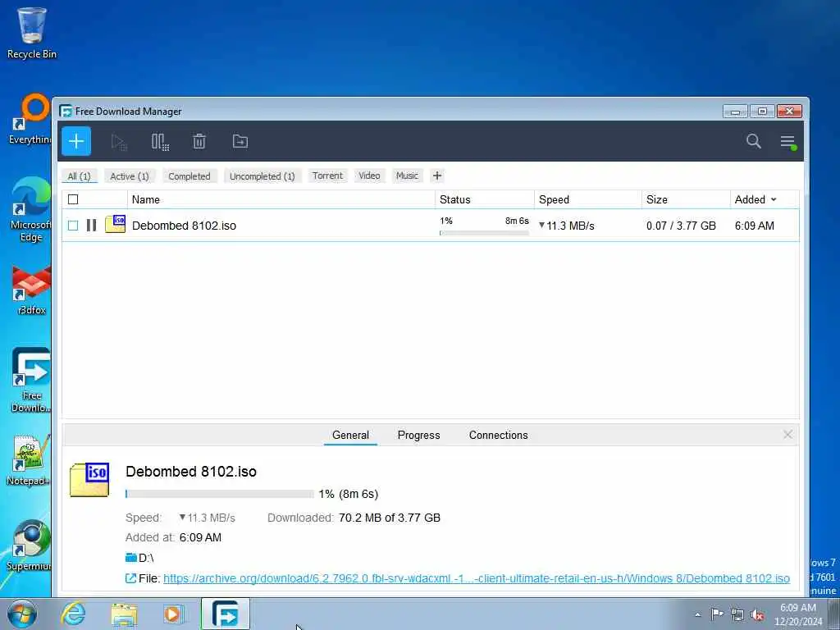This screenshot has width=840, height=630.
Task: Open the r3dfox desktop shortcut
Action: coord(31,291)
